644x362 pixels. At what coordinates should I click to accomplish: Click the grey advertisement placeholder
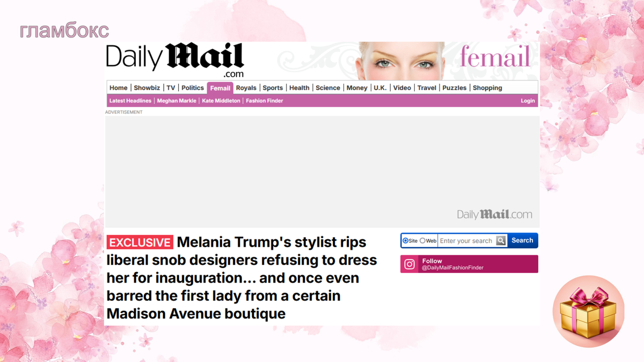click(322, 172)
